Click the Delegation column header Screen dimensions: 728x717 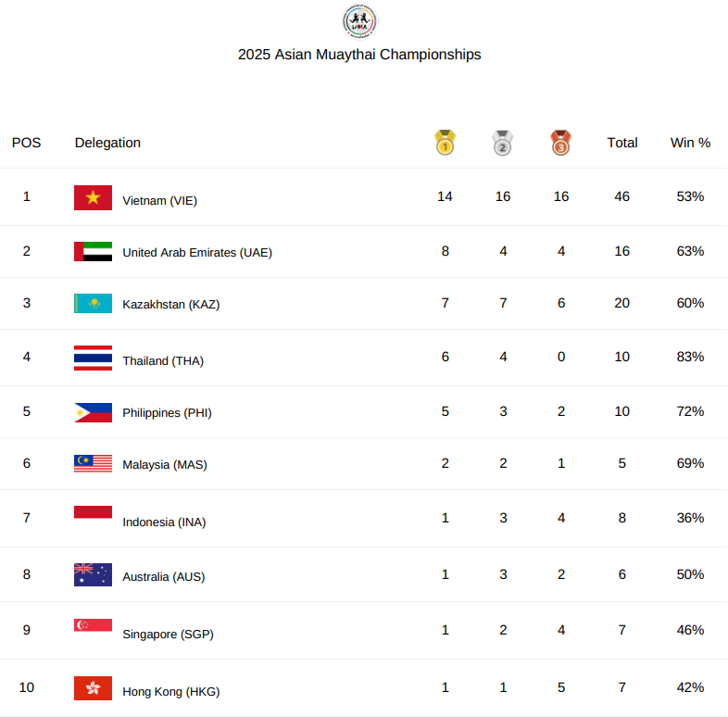click(x=107, y=143)
